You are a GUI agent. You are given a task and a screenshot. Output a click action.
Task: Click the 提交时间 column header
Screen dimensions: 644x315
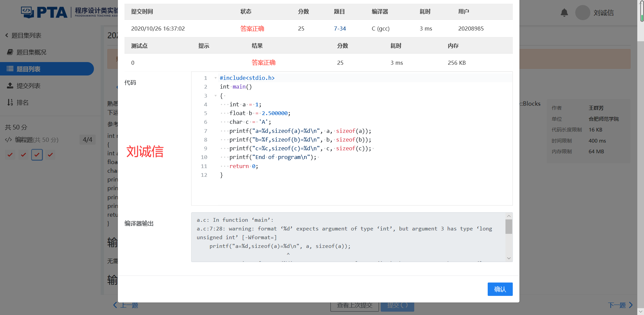tap(142, 11)
